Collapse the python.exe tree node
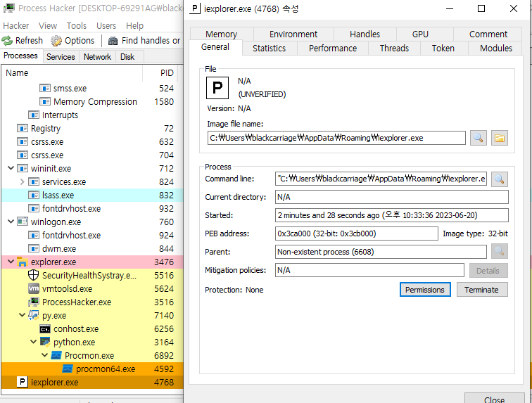 coord(33,342)
